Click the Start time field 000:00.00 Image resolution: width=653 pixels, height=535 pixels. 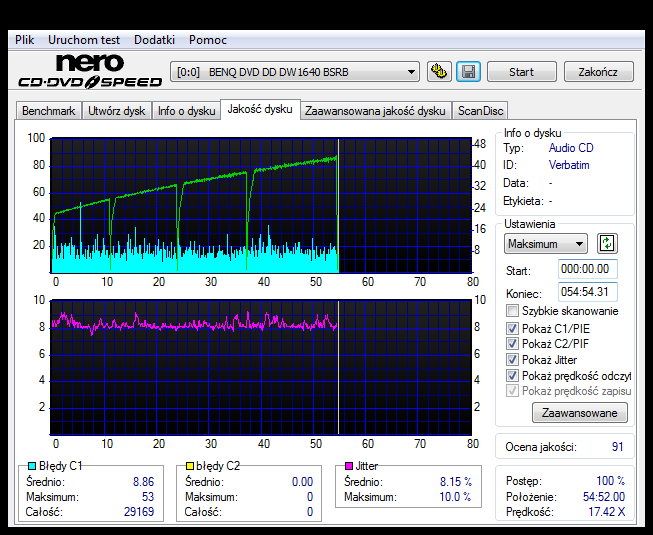click(587, 269)
